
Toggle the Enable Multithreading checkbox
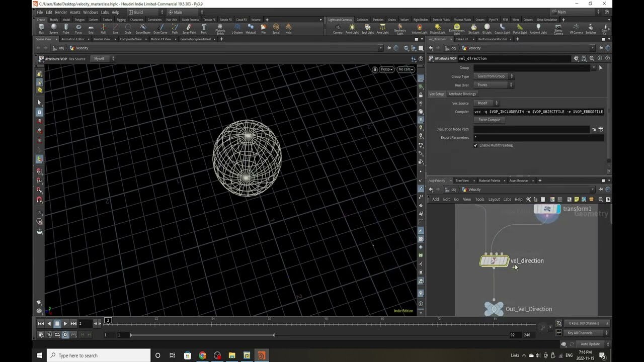[x=475, y=145]
